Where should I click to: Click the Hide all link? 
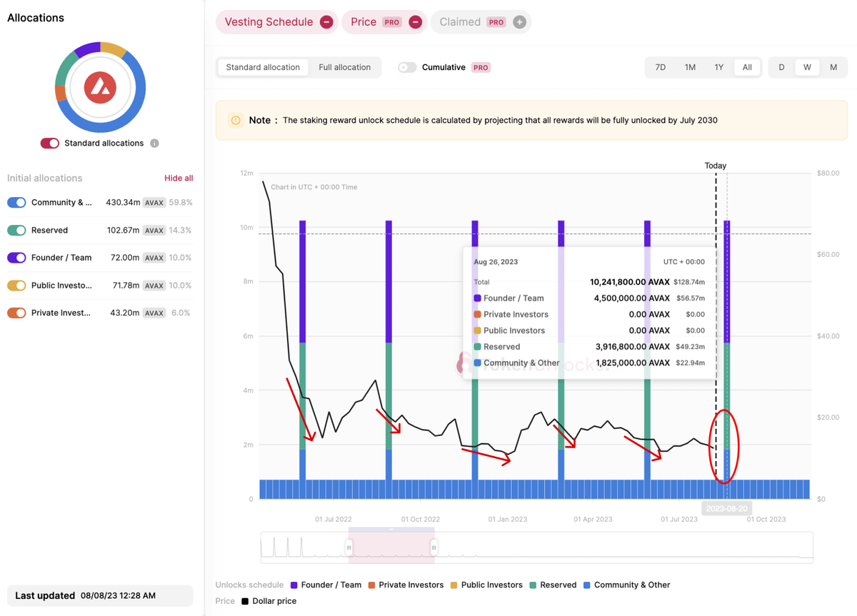click(x=179, y=178)
